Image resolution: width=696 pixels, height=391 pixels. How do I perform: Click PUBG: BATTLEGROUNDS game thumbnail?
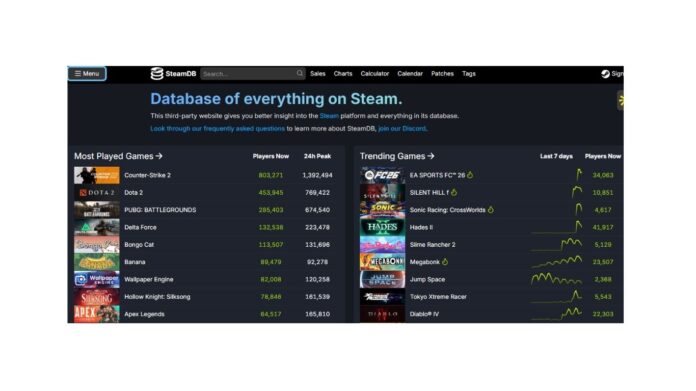(97, 210)
